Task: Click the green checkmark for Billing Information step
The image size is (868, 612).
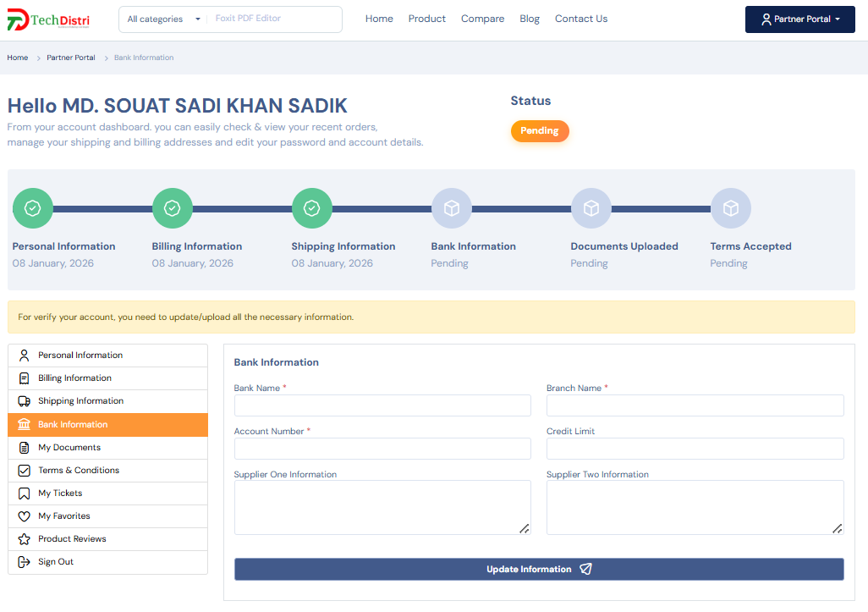Action: (x=173, y=207)
